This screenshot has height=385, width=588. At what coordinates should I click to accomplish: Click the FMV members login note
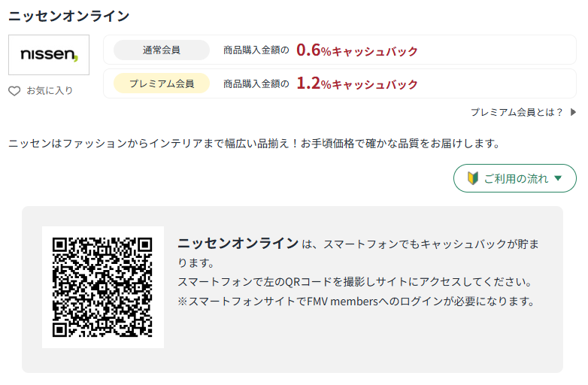tap(356, 302)
